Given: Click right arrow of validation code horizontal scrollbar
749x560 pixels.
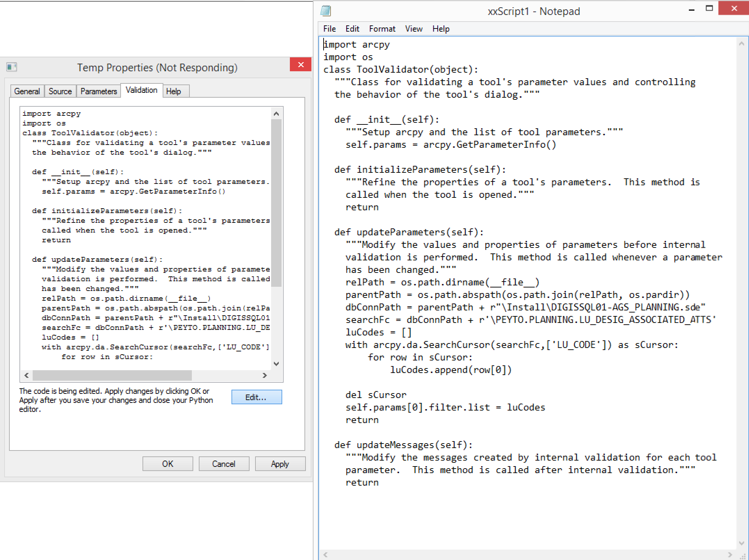Looking at the screenshot, I should click(265, 375).
